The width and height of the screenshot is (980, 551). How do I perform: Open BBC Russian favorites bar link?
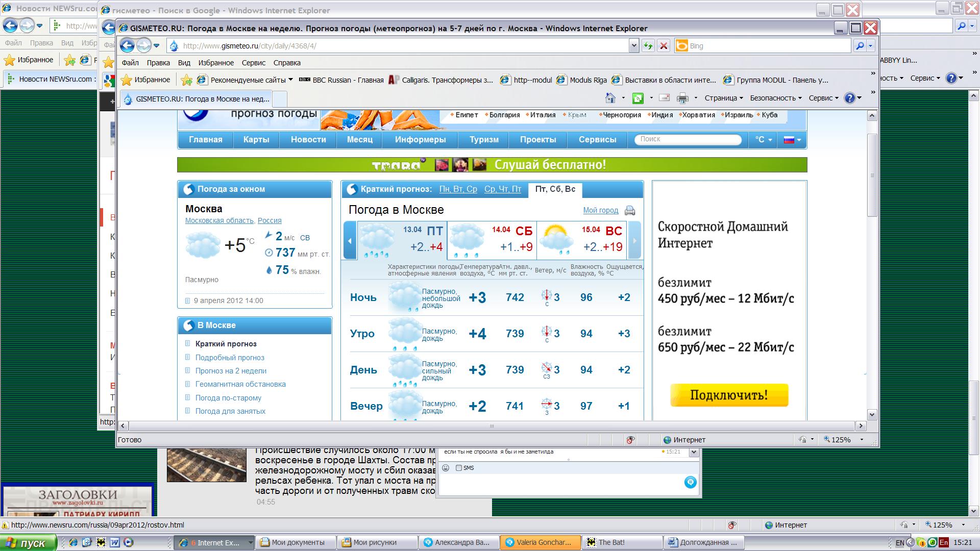coord(341,80)
